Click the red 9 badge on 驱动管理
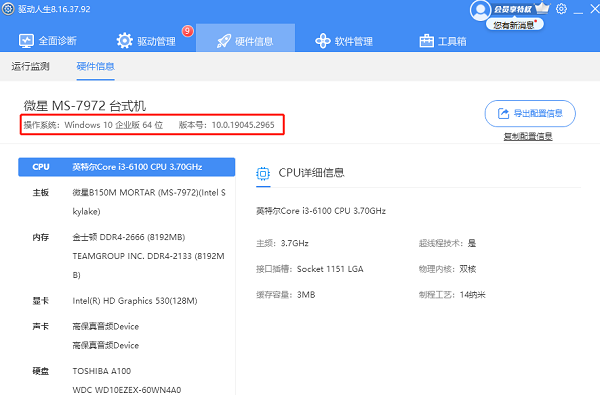Image resolution: width=600 pixels, height=395 pixels. click(187, 31)
